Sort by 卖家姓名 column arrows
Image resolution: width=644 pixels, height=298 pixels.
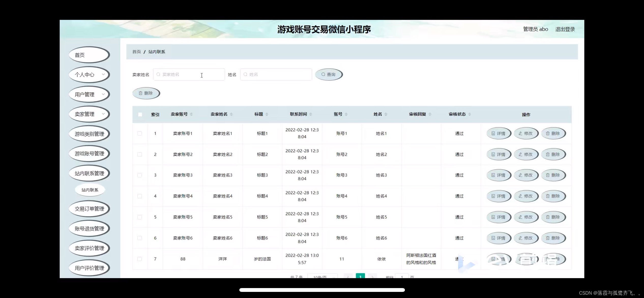click(231, 114)
